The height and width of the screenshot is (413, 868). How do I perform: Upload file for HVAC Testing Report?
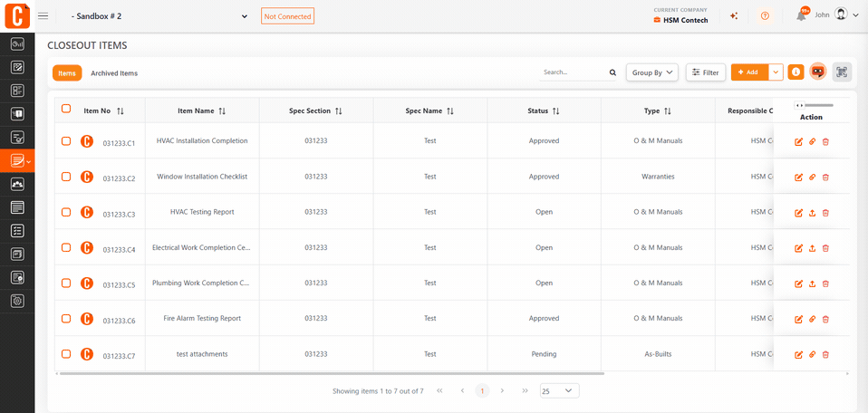[812, 213]
